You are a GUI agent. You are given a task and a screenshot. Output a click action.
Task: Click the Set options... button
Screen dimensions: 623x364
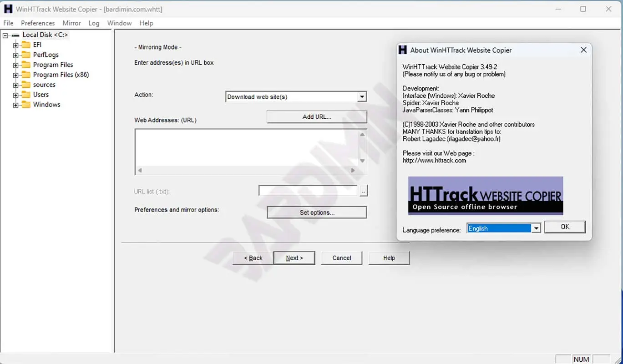coord(317,212)
